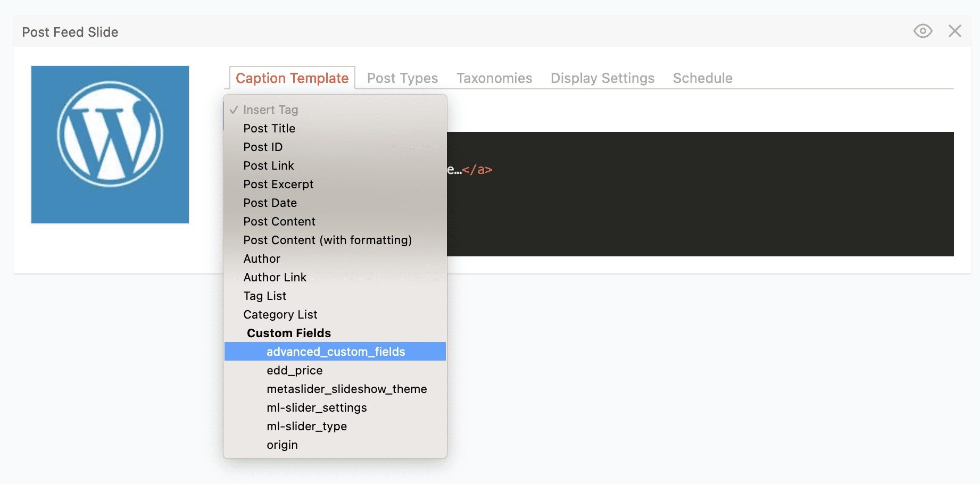The image size is (980, 484).
Task: Switch to the Post Types tab
Action: (x=402, y=78)
